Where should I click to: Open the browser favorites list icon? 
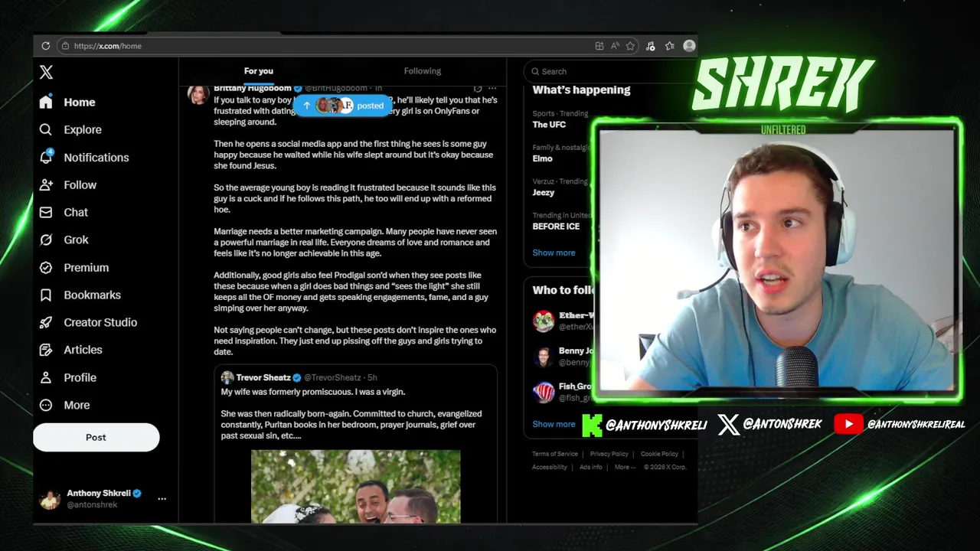(670, 46)
